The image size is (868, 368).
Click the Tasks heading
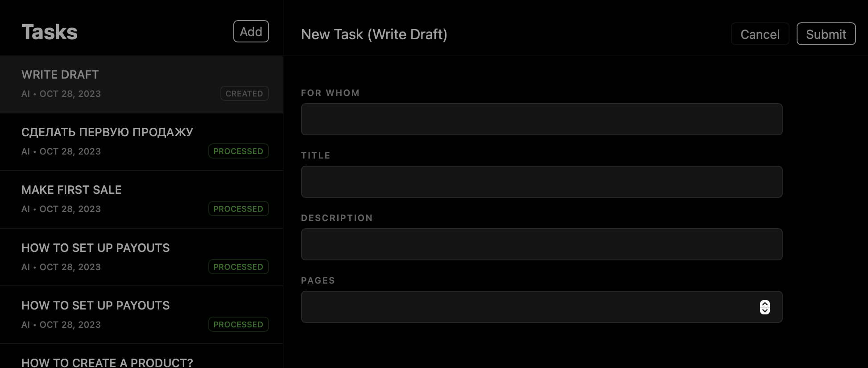point(50,32)
